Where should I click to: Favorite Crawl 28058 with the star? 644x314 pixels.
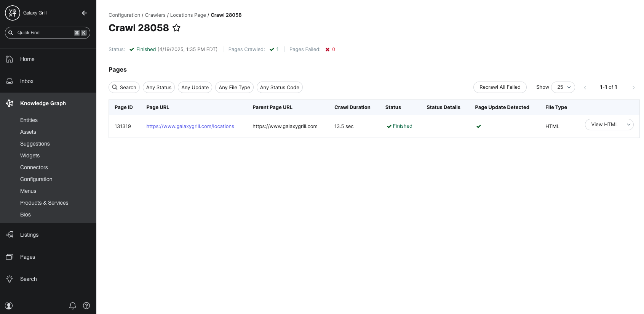point(176,28)
